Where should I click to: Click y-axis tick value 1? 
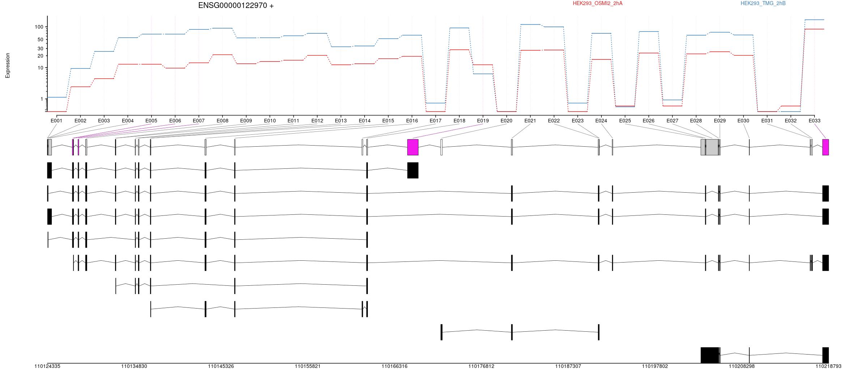coord(42,99)
